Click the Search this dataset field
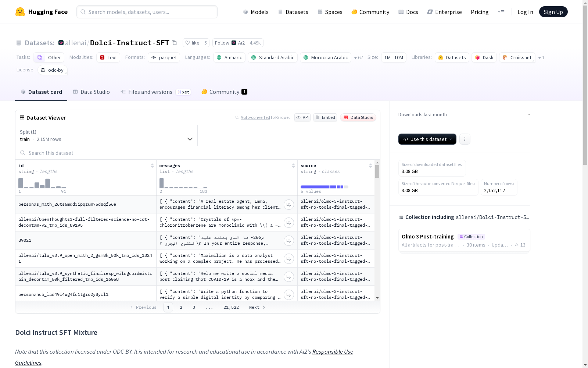This screenshot has height=368, width=588. pos(198,153)
